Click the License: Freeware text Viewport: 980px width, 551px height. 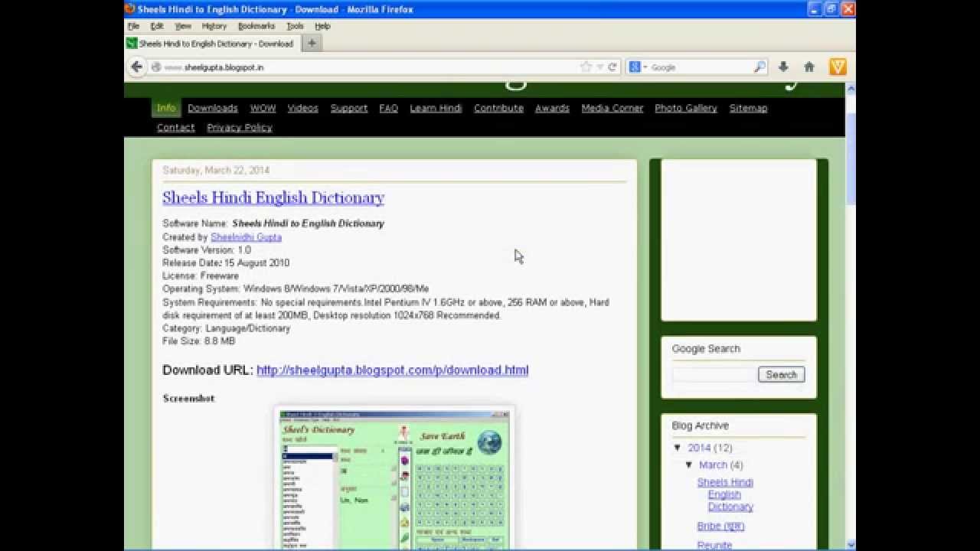click(201, 275)
